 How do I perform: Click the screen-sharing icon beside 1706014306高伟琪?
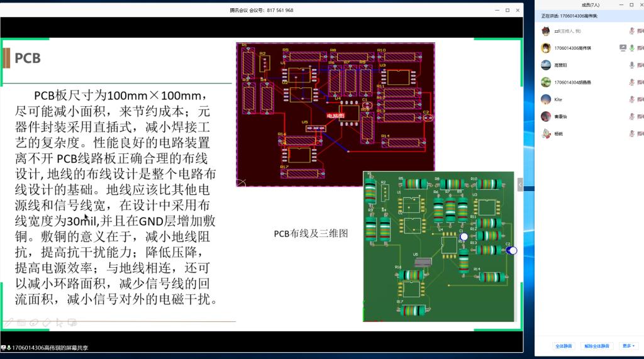pyautogui.click(x=623, y=48)
